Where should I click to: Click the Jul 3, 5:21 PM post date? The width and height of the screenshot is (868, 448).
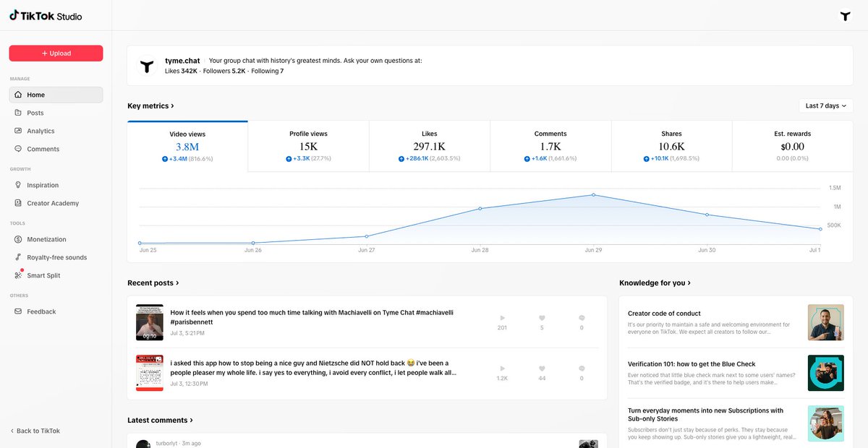(187, 333)
